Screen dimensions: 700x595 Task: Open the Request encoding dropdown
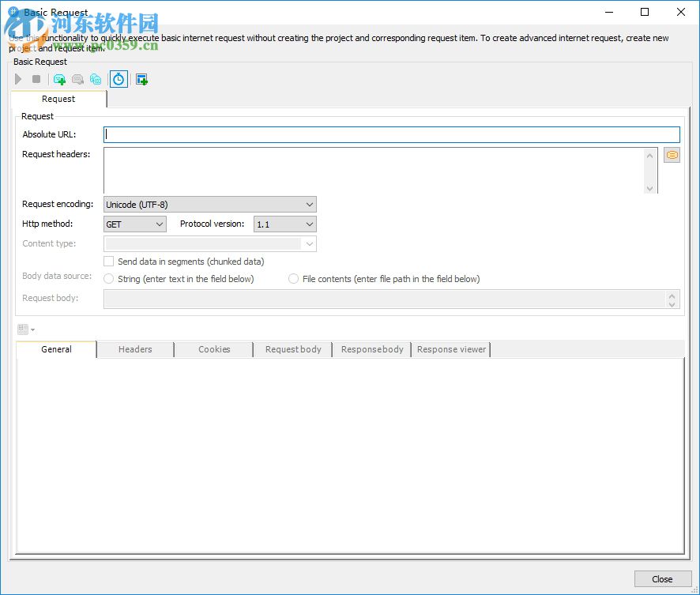click(x=307, y=204)
